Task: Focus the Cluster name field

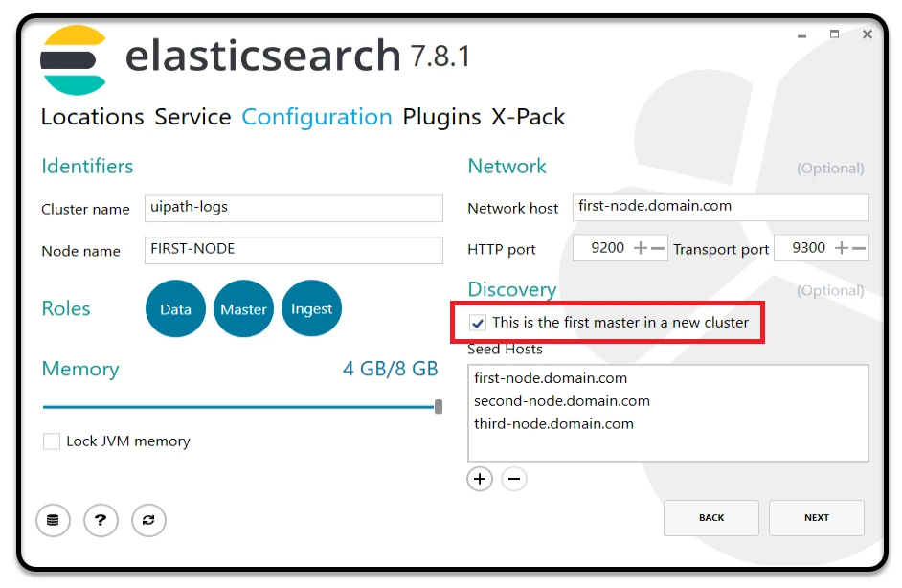Action: (x=293, y=208)
